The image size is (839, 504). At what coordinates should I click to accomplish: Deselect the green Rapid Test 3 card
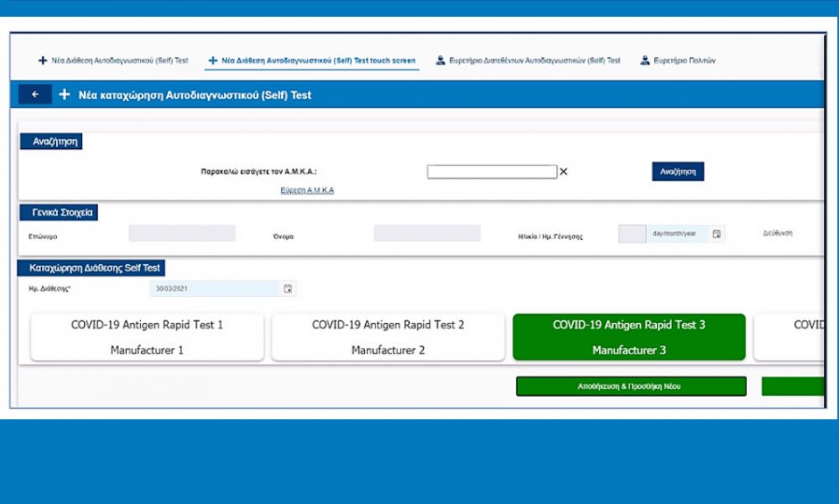click(x=628, y=337)
